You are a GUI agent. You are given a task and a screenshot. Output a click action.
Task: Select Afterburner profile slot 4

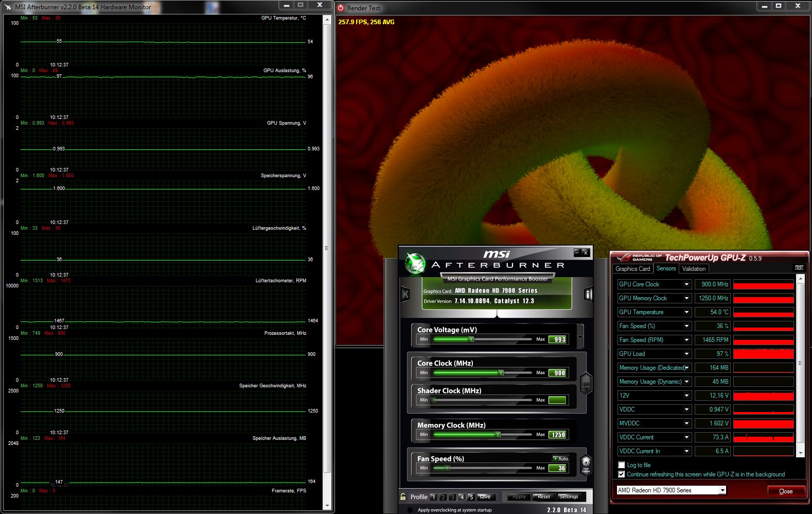point(461,497)
